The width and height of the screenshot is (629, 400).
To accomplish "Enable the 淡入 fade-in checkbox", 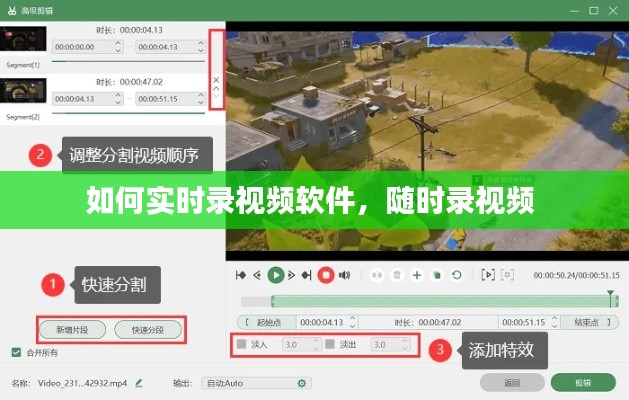I will (x=241, y=345).
